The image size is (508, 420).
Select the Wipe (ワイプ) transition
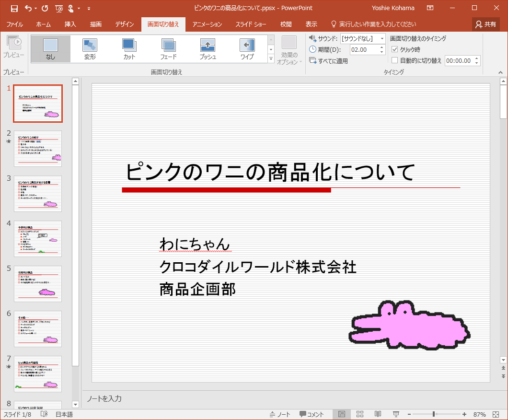click(247, 49)
